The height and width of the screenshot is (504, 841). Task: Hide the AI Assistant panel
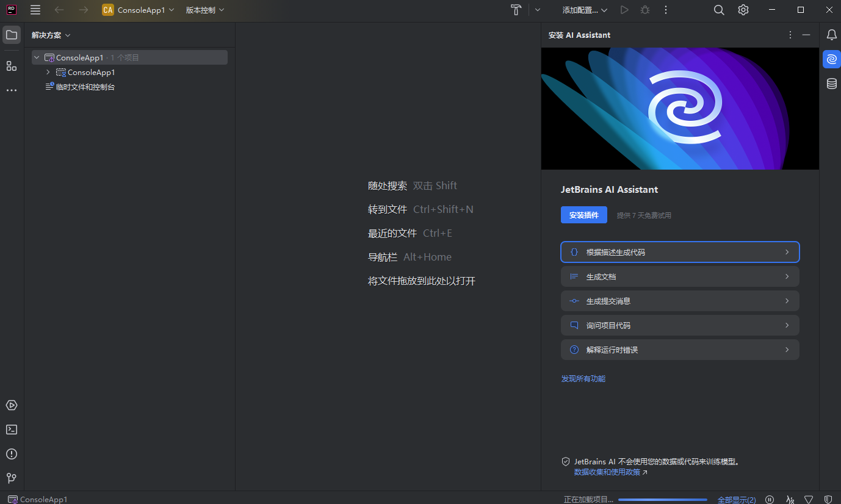(806, 35)
